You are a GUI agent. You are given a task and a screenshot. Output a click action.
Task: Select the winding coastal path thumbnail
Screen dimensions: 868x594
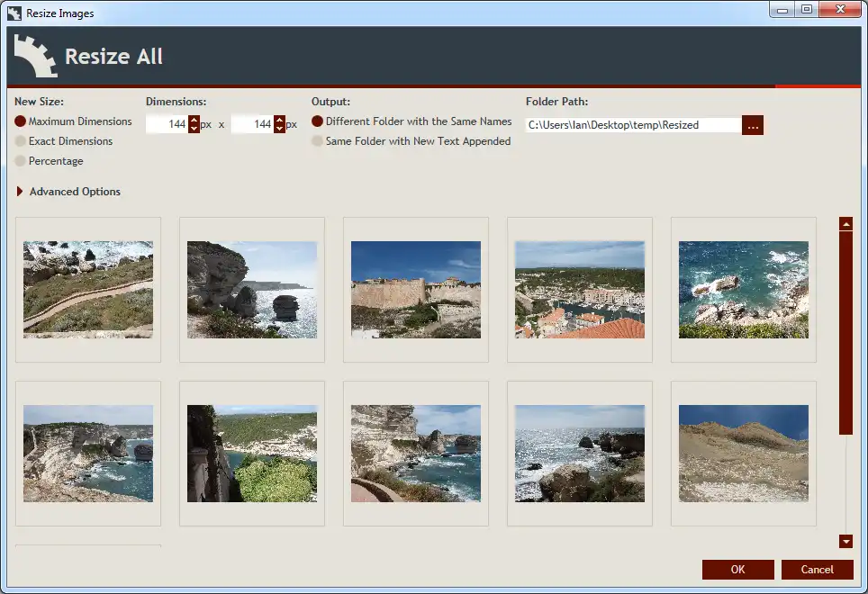click(x=88, y=289)
